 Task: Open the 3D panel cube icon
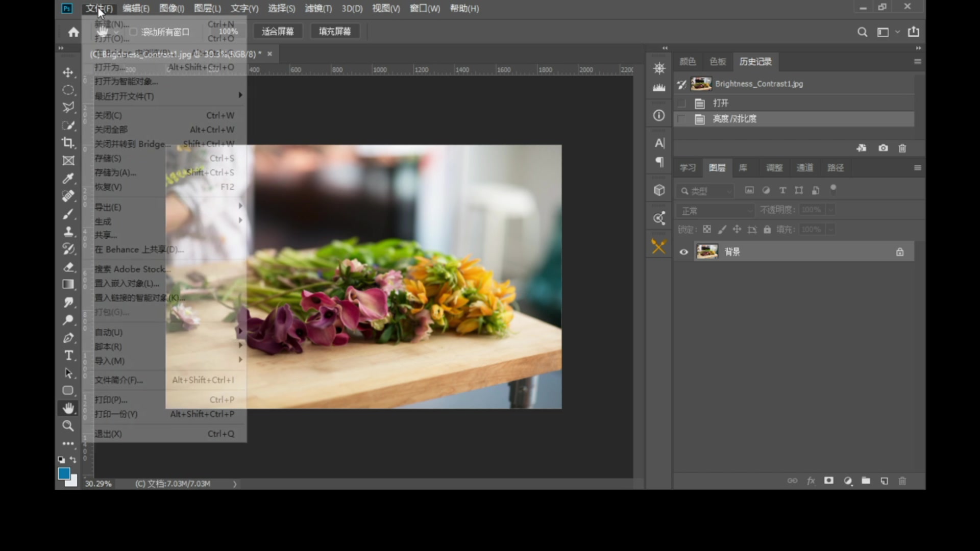coord(659,190)
